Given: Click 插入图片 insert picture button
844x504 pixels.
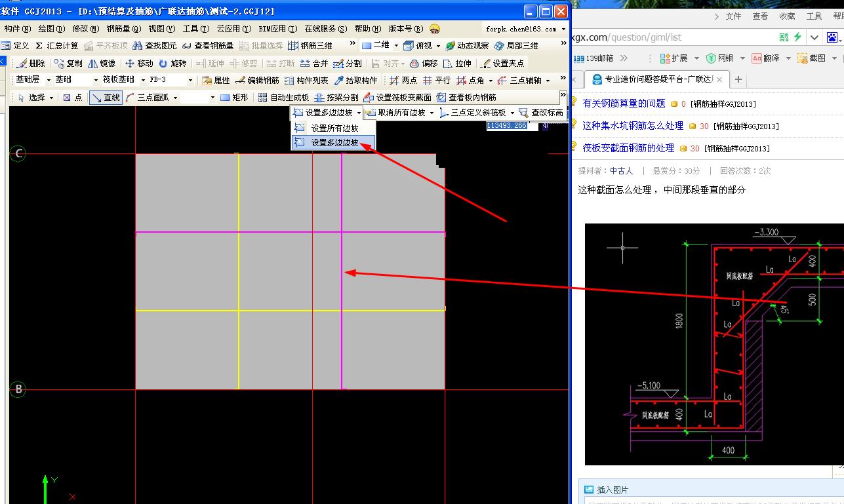Looking at the screenshot, I should pyautogui.click(x=606, y=490).
